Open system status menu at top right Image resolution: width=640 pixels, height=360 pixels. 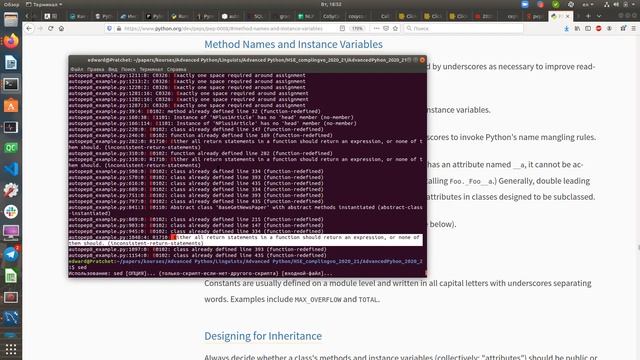(620, 4)
